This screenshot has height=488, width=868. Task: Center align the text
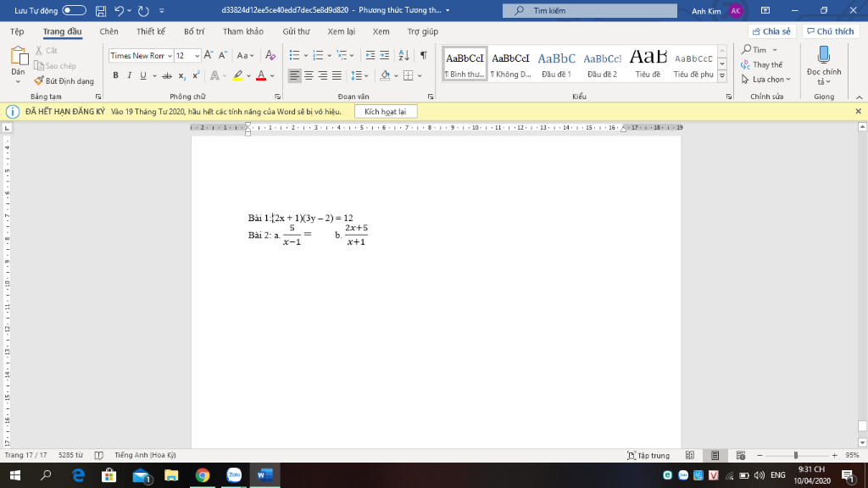coord(309,75)
